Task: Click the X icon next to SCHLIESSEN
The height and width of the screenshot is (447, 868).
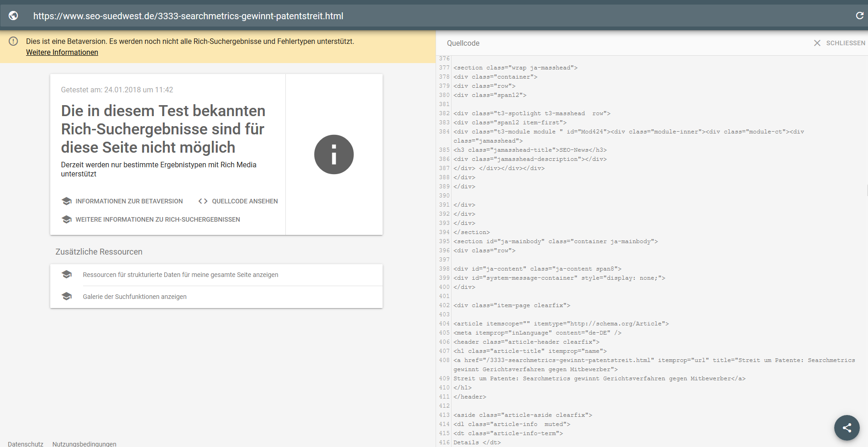Action: click(816, 43)
